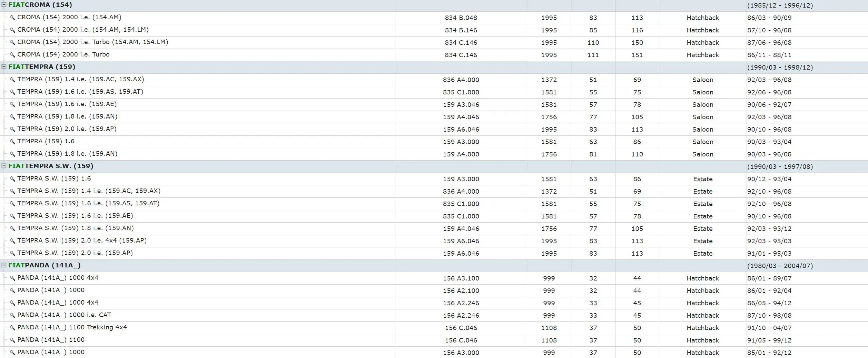The image size is (868, 358).
Task: Collapse the FIAT TEMPRA S.W. (159) group
Action: [4, 166]
